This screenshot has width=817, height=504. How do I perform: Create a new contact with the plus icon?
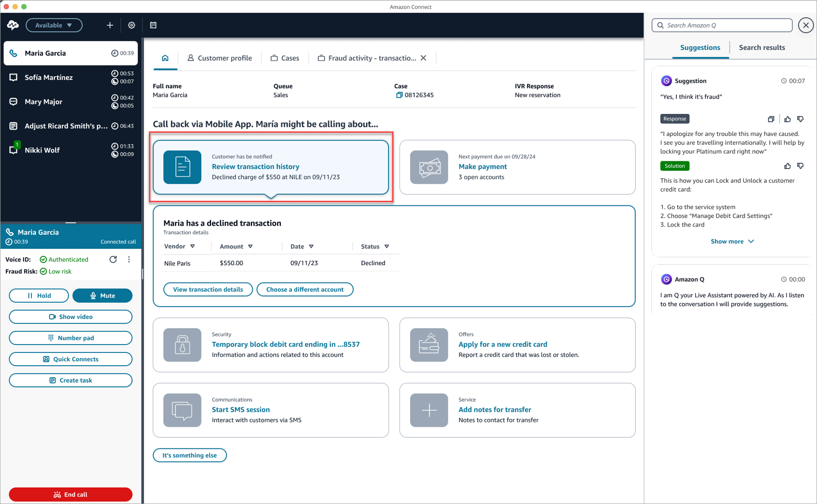(109, 25)
